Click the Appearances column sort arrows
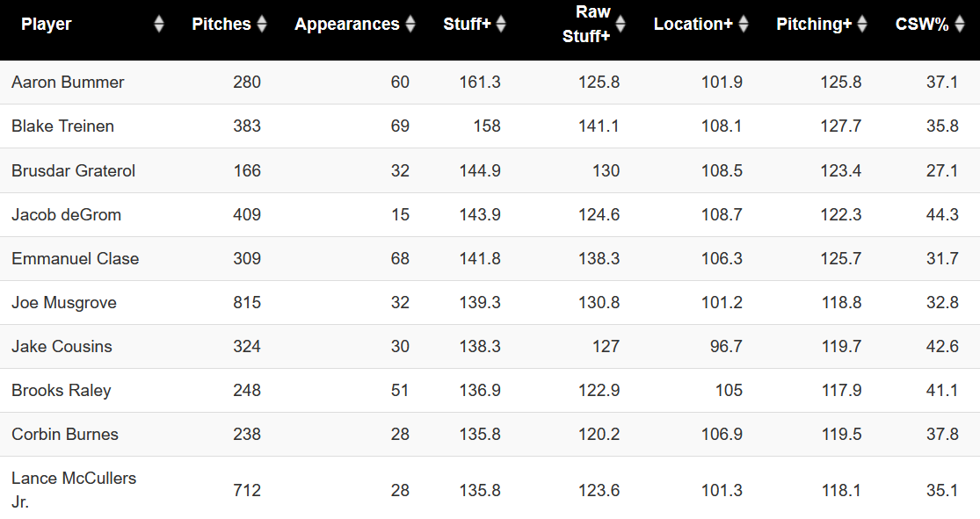This screenshot has height=519, width=980. pos(410,25)
